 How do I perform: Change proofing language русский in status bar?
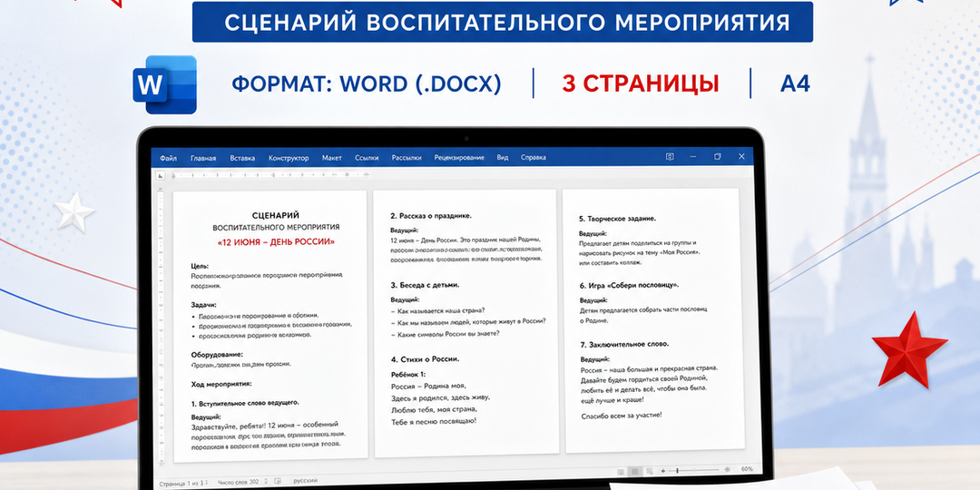tap(306, 481)
